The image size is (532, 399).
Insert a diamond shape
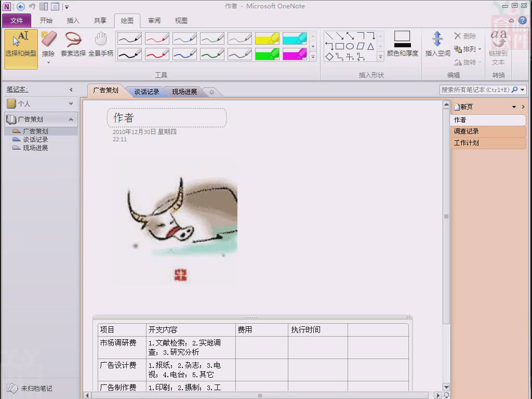(329, 57)
